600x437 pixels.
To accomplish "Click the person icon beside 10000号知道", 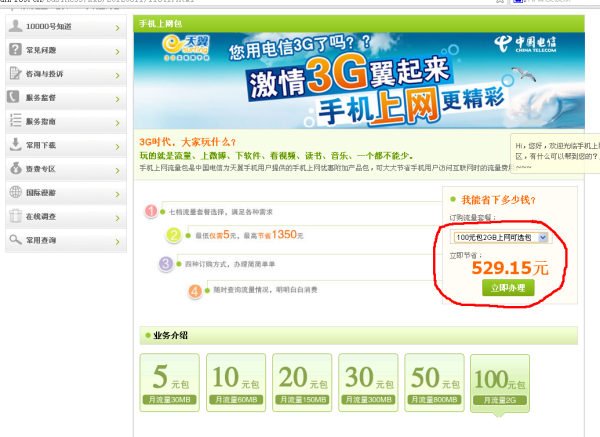I will pyautogui.click(x=15, y=26).
